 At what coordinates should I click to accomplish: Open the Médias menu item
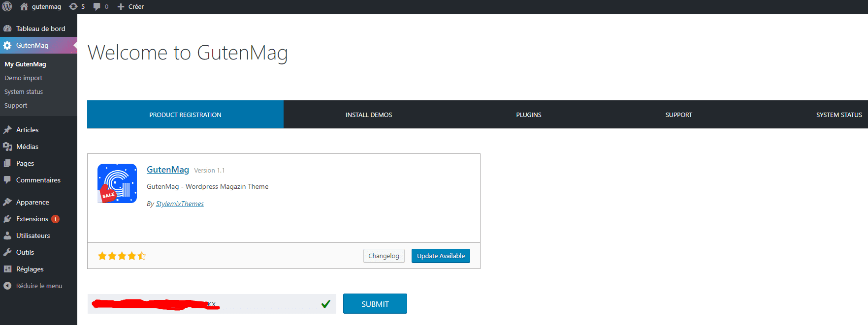coord(27,147)
